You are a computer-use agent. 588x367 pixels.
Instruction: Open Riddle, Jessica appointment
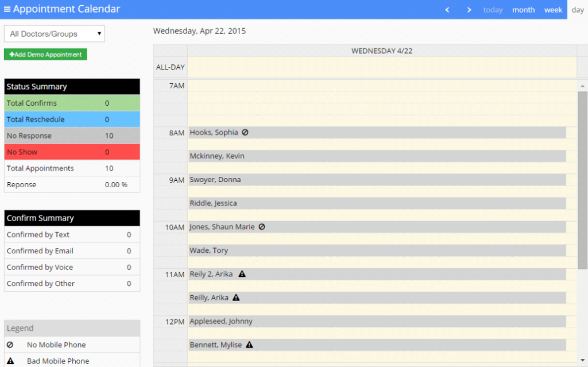tap(377, 203)
